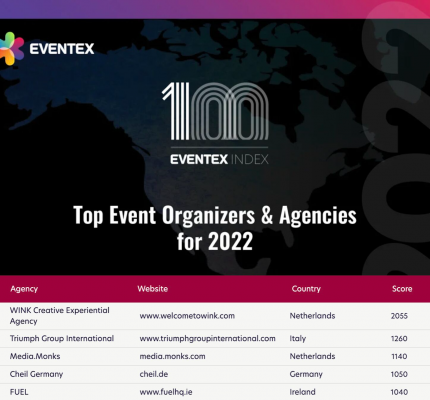
Task: Sort by the Agency column header
Action: pyautogui.click(x=24, y=289)
